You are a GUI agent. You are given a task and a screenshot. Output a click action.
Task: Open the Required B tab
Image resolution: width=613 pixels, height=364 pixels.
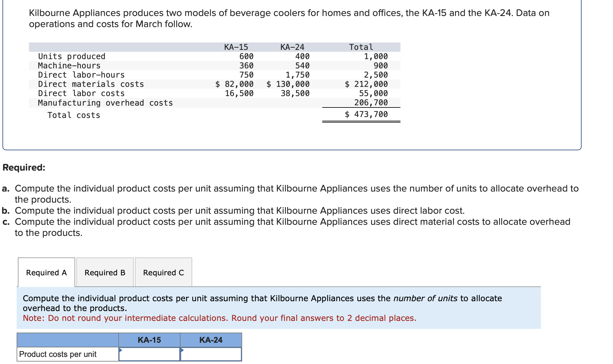point(105,273)
